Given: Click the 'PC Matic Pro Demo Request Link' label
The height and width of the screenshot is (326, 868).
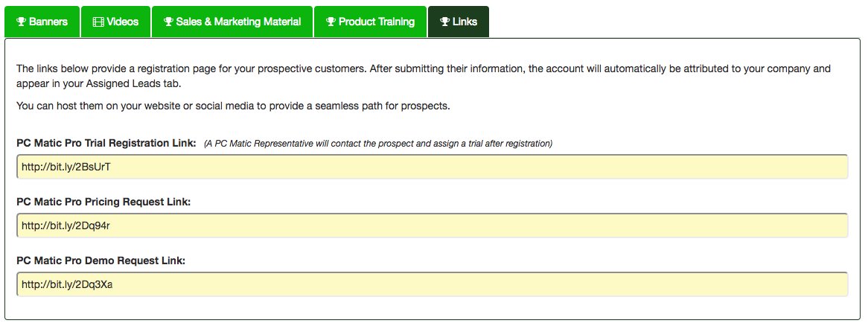Looking at the screenshot, I should pyautogui.click(x=100, y=261).
